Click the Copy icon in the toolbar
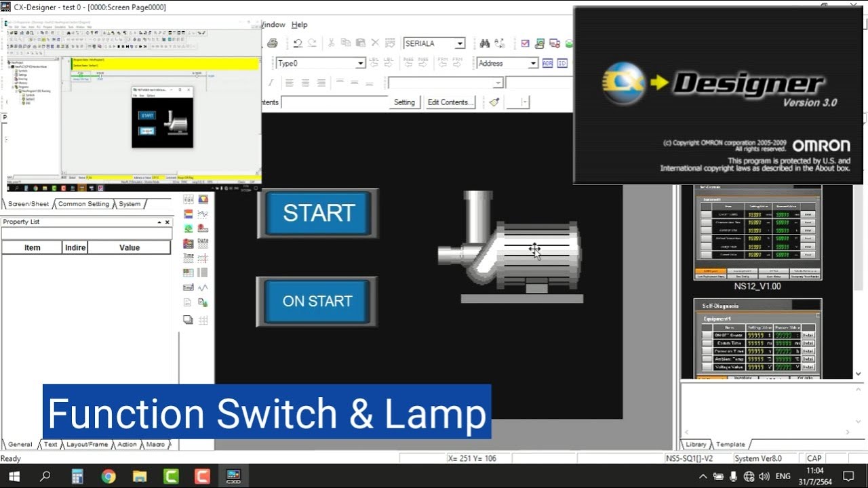The height and width of the screenshot is (488, 868). (346, 43)
